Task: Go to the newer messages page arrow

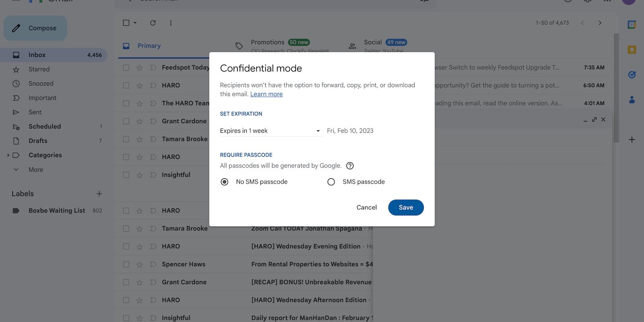Action: coord(582,23)
